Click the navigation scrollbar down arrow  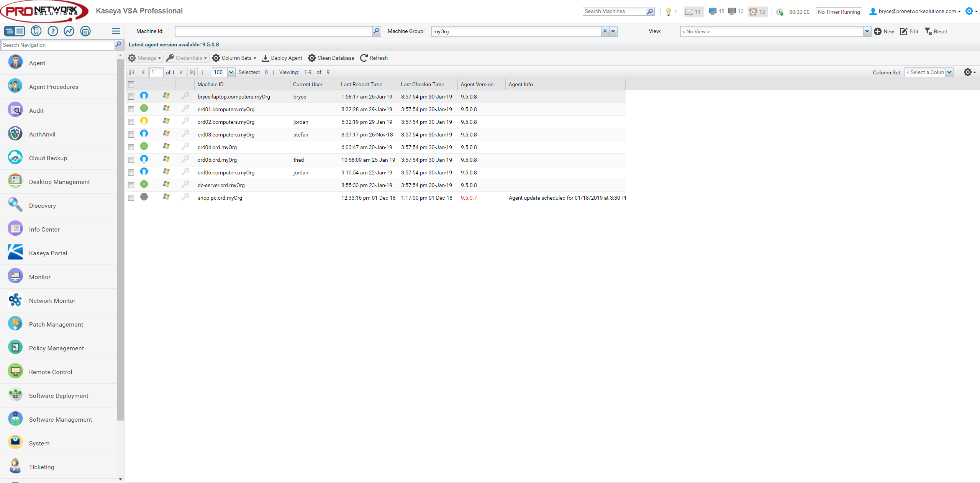[120, 479]
